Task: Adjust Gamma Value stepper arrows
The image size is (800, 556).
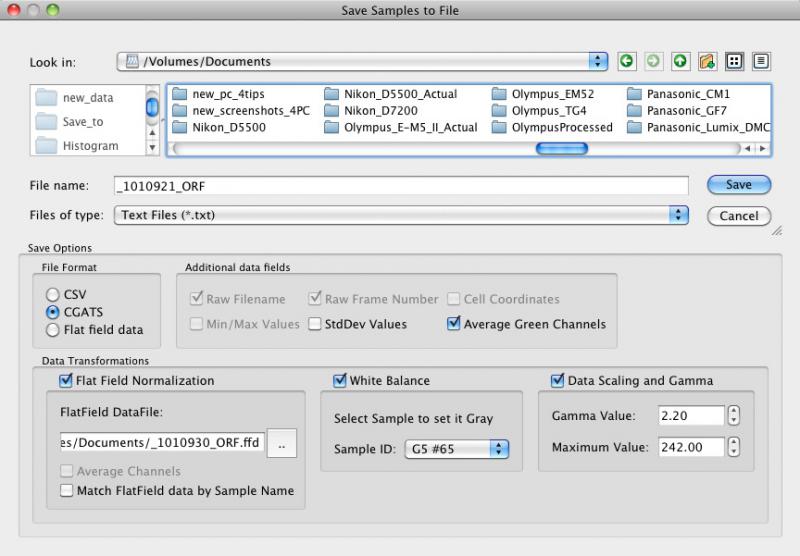Action: pyautogui.click(x=734, y=415)
